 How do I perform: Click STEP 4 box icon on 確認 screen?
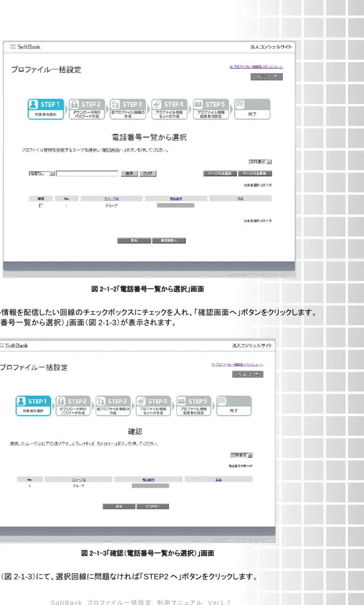coord(141,401)
